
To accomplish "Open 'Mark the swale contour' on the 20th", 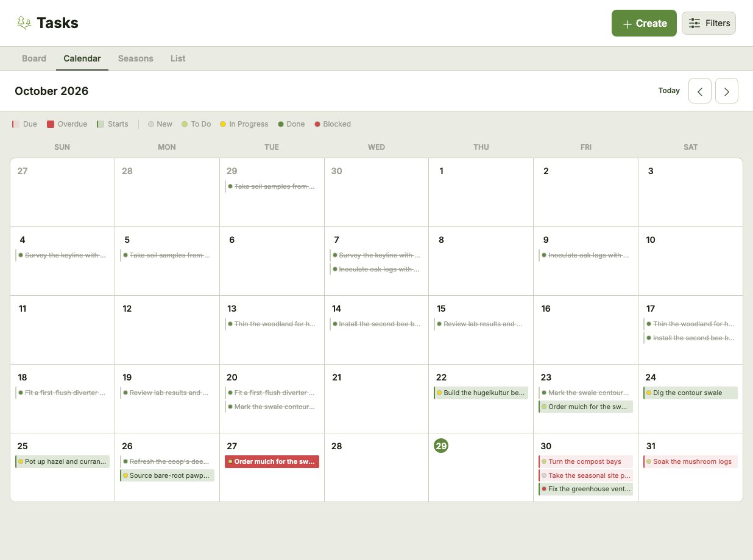I will [272, 407].
